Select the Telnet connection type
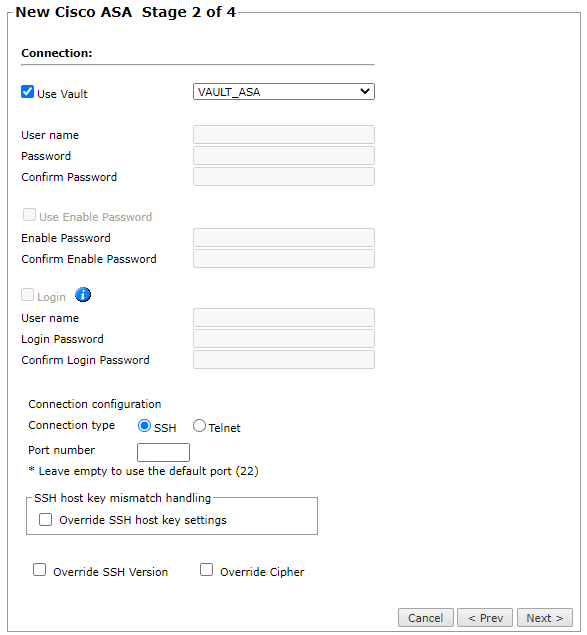 point(199,426)
